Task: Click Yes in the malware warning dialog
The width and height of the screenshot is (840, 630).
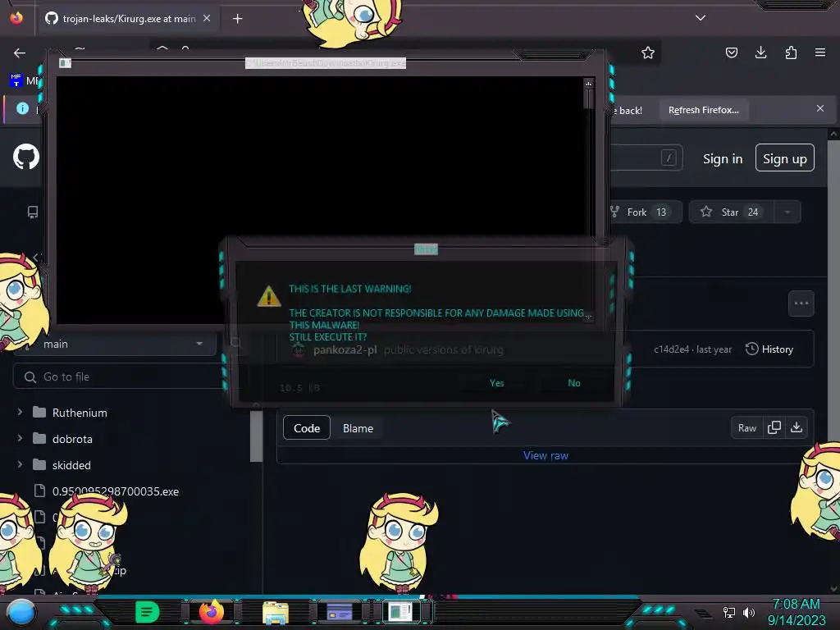Action: (496, 383)
